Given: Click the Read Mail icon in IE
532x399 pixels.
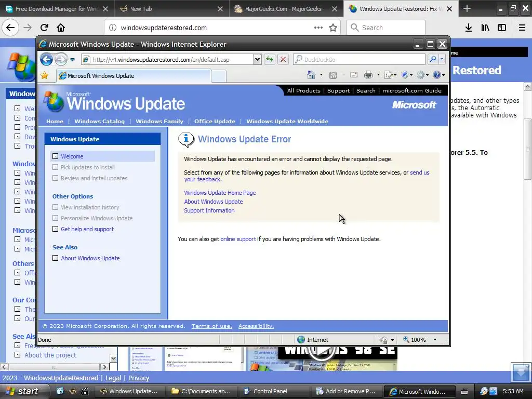Looking at the screenshot, I should [x=353, y=75].
